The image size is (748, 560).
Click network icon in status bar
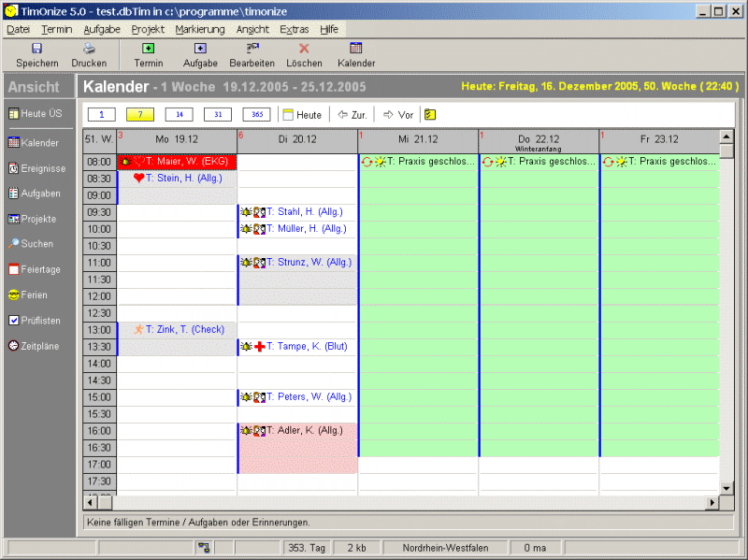click(204, 548)
